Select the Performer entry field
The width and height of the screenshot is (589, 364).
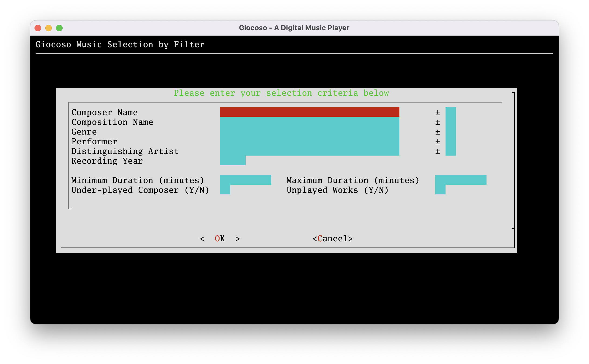tap(309, 141)
